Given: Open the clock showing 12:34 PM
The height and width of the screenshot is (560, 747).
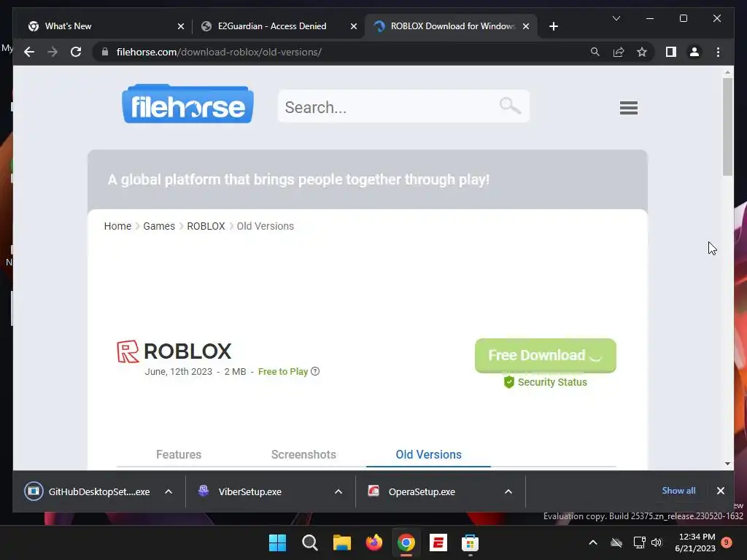Looking at the screenshot, I should coord(695,542).
